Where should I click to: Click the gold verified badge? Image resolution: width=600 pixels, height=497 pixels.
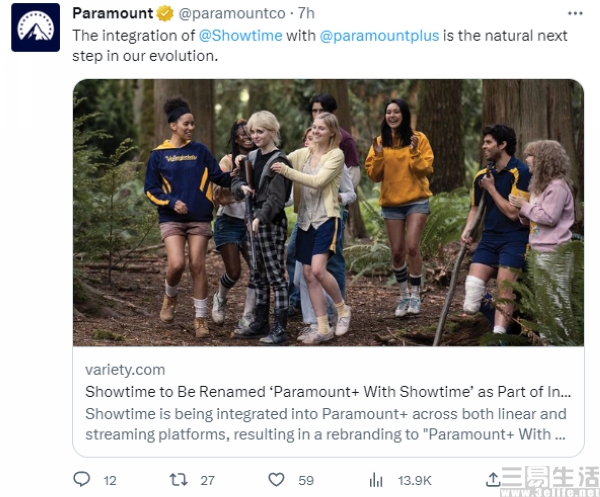click(165, 14)
